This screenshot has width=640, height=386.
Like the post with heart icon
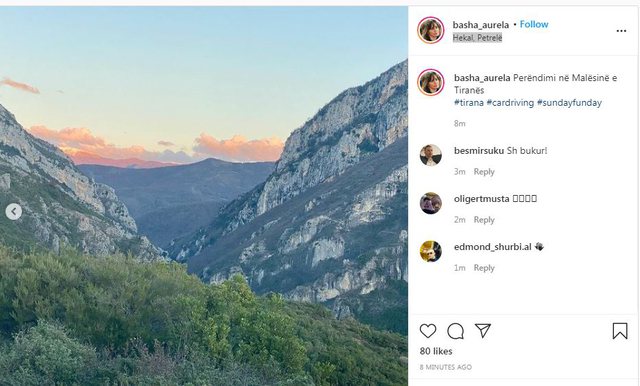[428, 331]
